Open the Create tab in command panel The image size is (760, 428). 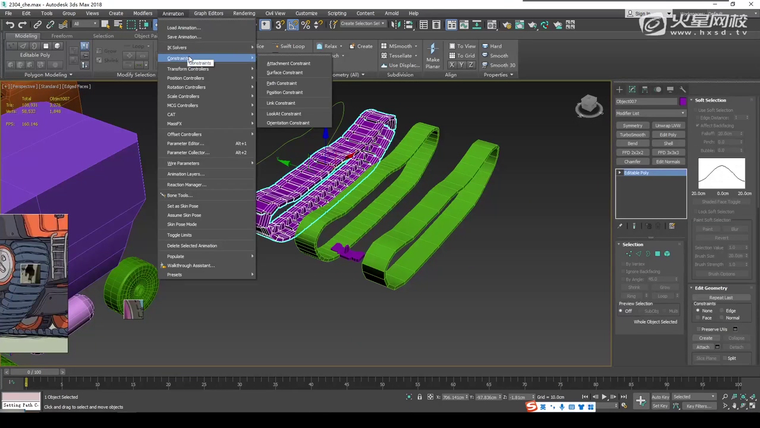point(620,89)
